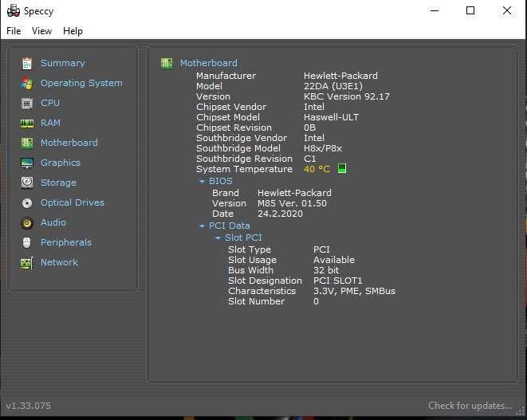The width and height of the screenshot is (527, 420).
Task: Select the Graphics section
Action: [x=61, y=163]
